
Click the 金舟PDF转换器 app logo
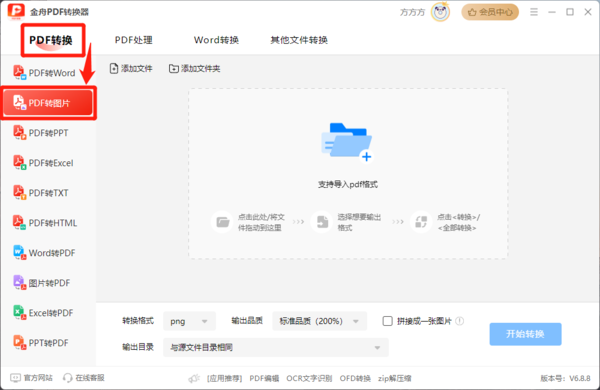tap(16, 12)
